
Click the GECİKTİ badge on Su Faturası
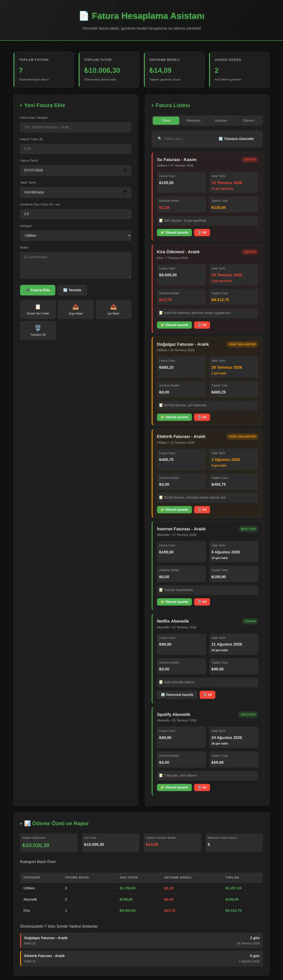(x=250, y=160)
